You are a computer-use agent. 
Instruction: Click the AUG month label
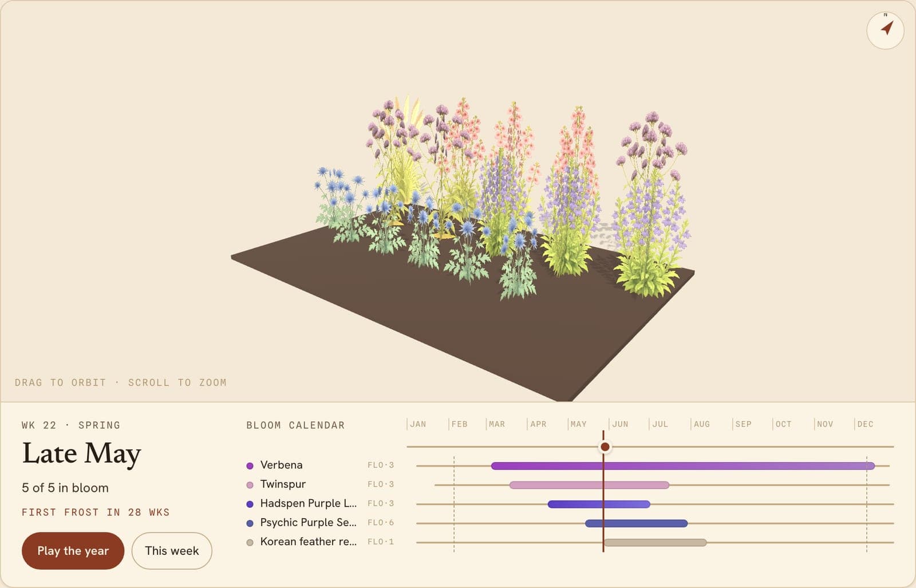pos(702,424)
